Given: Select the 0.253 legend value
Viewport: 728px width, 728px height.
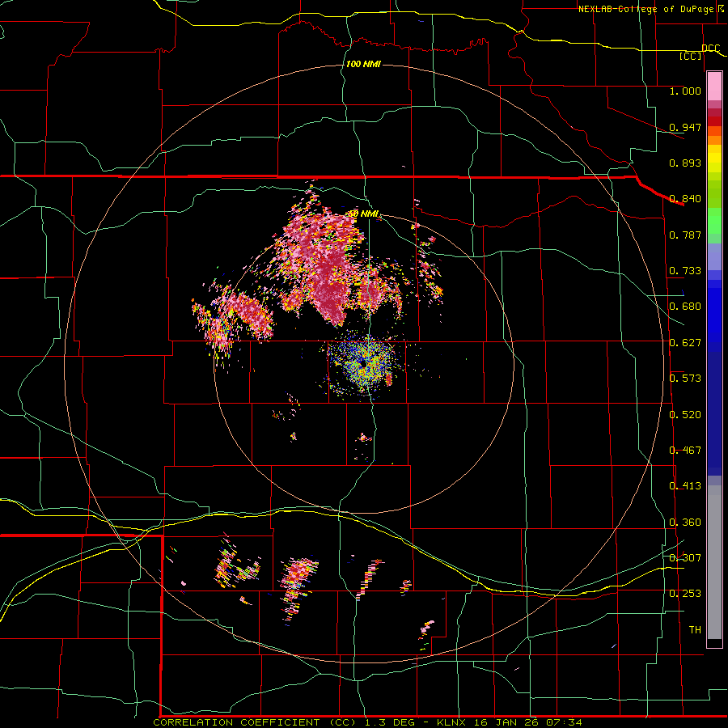Looking at the screenshot, I should click(x=685, y=594).
